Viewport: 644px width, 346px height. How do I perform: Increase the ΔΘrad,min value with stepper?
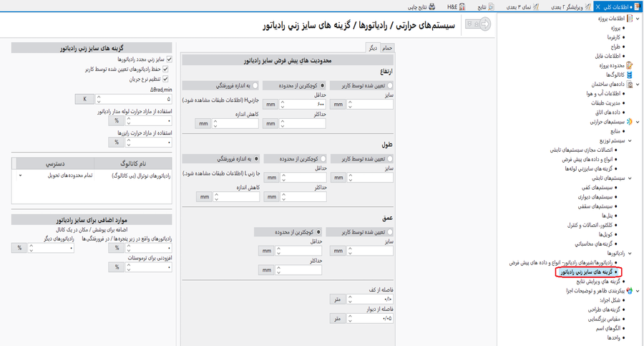[x=99, y=97]
